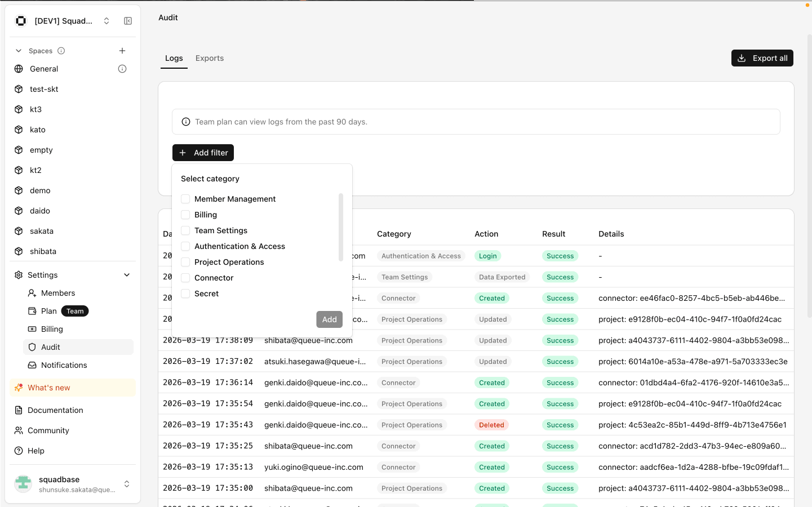Screen dimensions: 812x507
Task: Select the Logs tab
Action: (174, 57)
